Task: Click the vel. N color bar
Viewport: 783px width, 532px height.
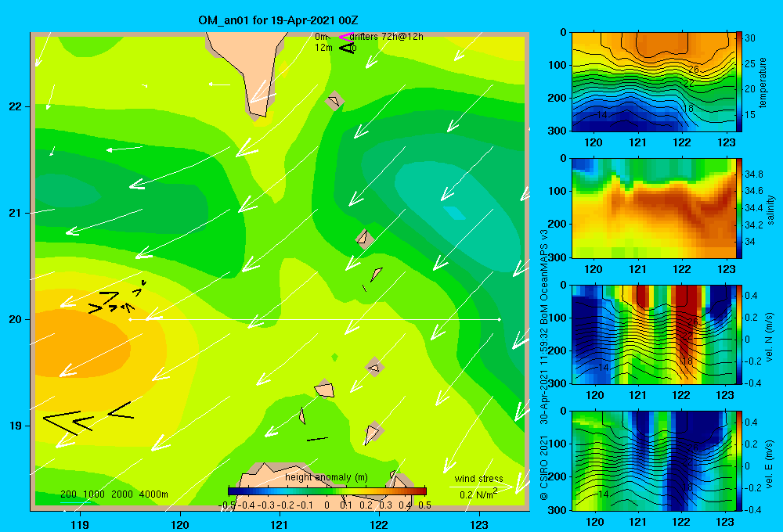Action: click(739, 334)
